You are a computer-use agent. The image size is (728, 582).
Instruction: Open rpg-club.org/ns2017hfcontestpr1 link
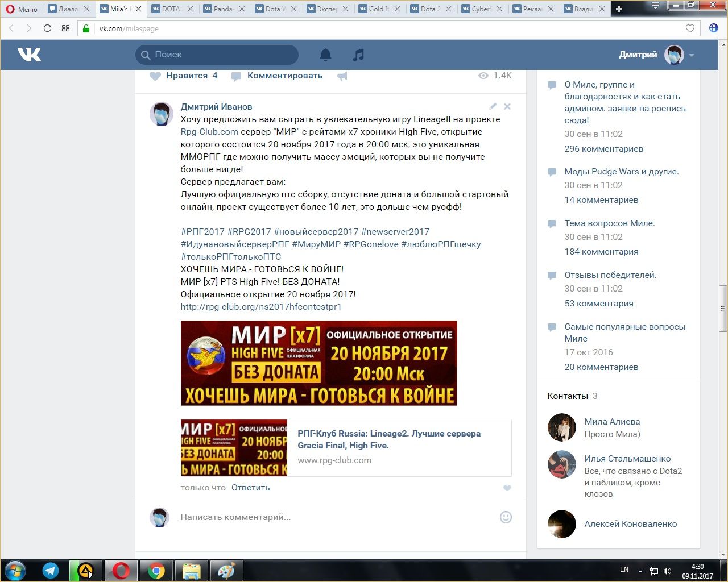tap(261, 307)
